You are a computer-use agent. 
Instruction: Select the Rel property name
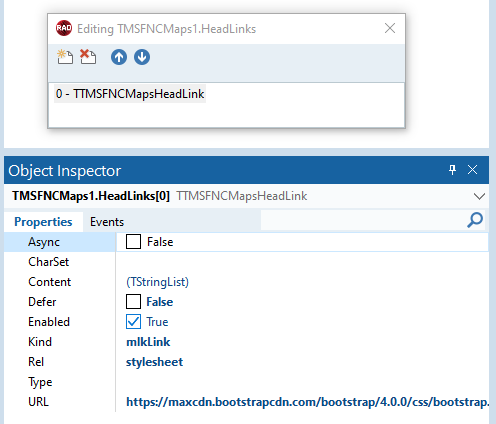tap(36, 362)
